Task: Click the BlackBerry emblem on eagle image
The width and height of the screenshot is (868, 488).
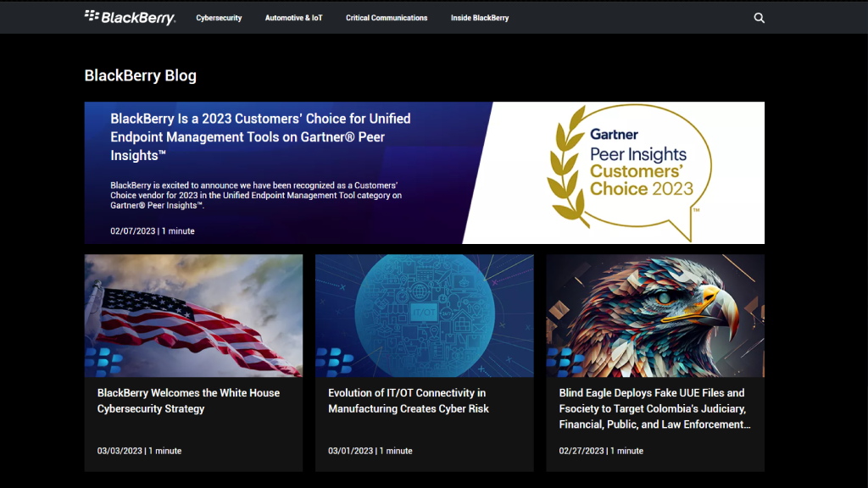Action: [x=565, y=362]
